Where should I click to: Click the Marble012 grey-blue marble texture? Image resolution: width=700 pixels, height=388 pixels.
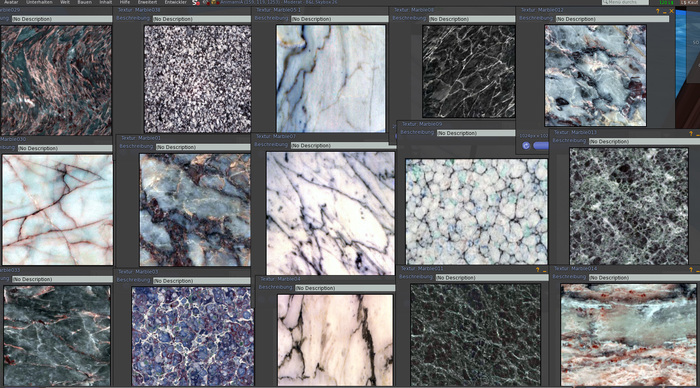pos(595,75)
